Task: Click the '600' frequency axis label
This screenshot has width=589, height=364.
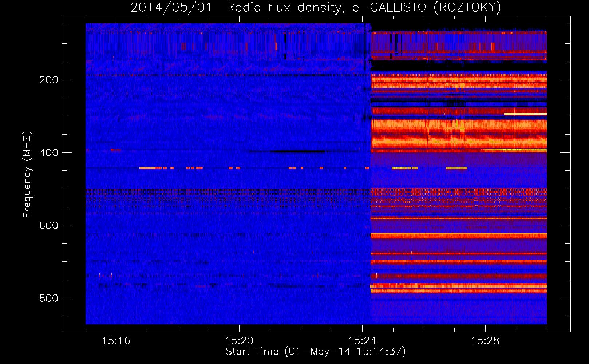Action: [49, 225]
